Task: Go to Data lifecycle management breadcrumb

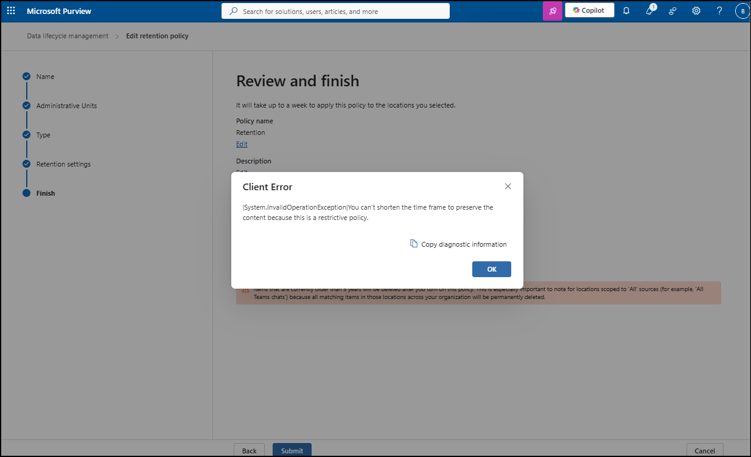Action: click(x=68, y=36)
